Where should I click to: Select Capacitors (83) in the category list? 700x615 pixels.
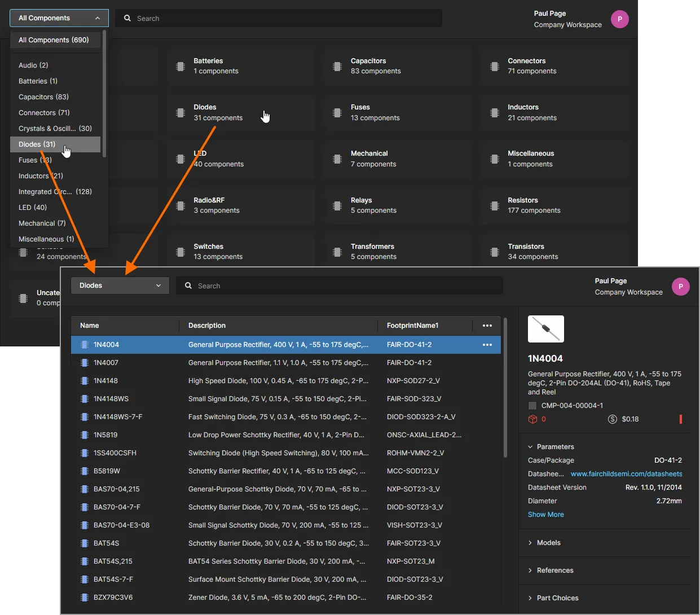[x=43, y=96]
